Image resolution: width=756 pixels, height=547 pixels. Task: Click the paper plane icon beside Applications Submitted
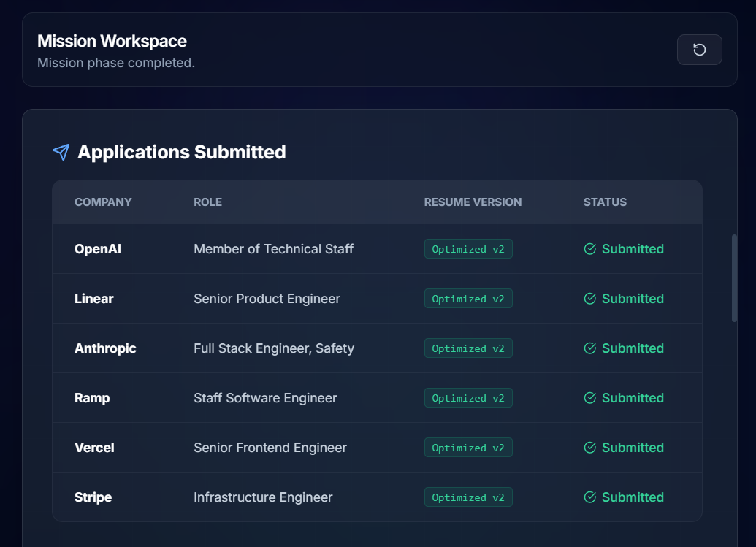pos(61,153)
